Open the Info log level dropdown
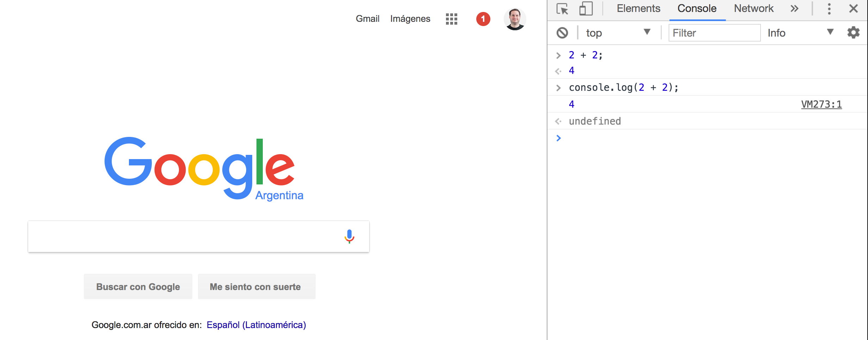Image resolution: width=868 pixels, height=340 pixels. [x=800, y=33]
